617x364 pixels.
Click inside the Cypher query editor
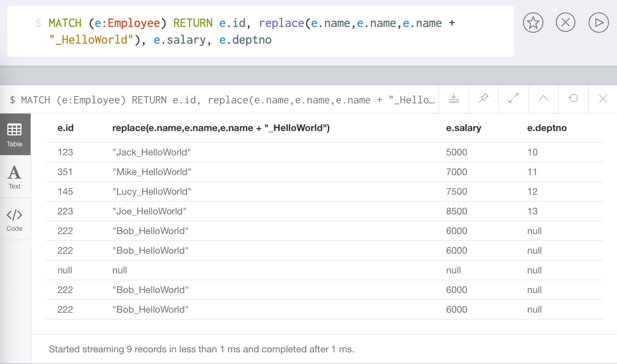[255, 31]
